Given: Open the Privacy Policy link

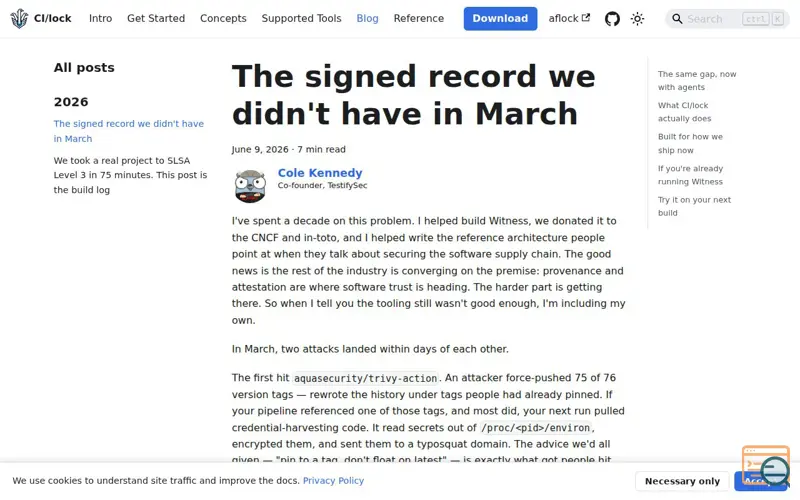Looking at the screenshot, I should click(333, 481).
